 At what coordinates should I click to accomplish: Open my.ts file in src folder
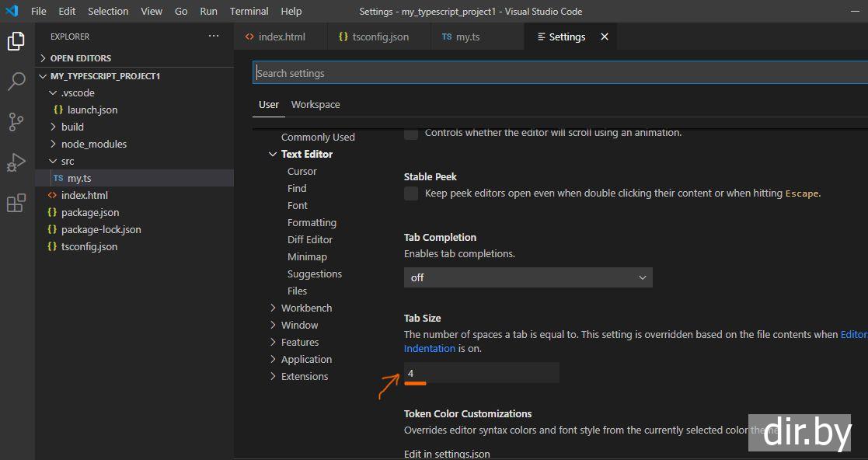coord(79,178)
